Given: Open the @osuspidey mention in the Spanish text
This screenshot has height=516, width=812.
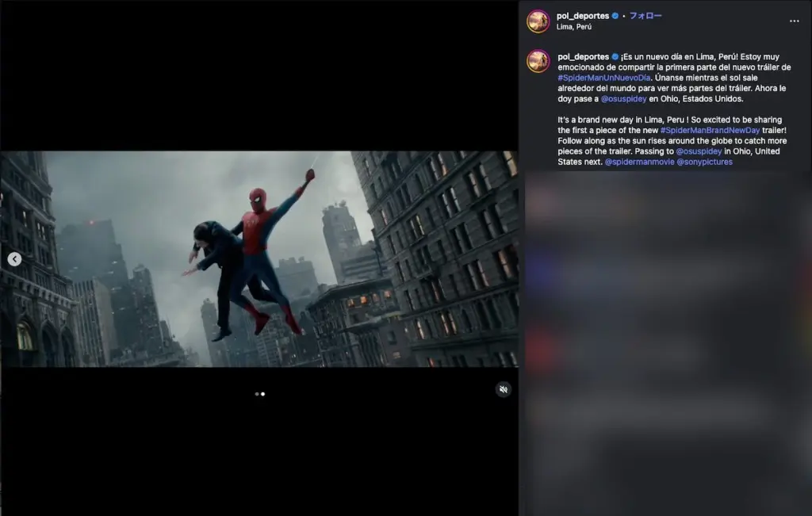Looking at the screenshot, I should 623,99.
